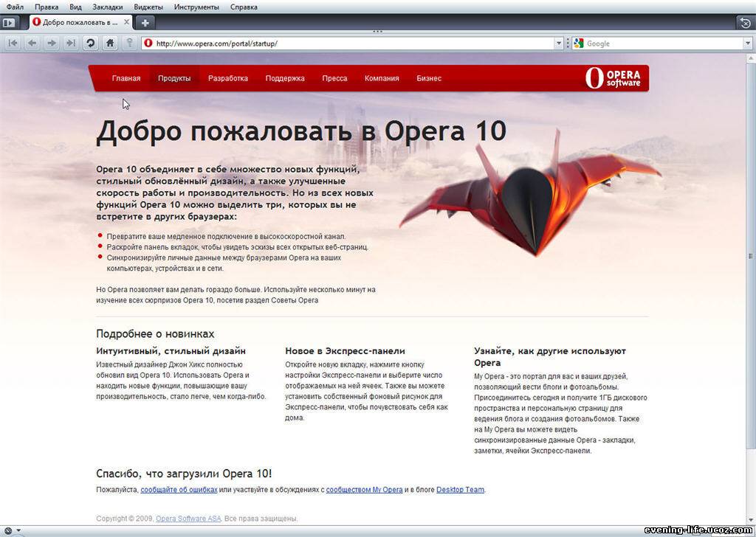The width and height of the screenshot is (756, 537).
Task: Go back with the Back arrow icon
Action: click(32, 44)
